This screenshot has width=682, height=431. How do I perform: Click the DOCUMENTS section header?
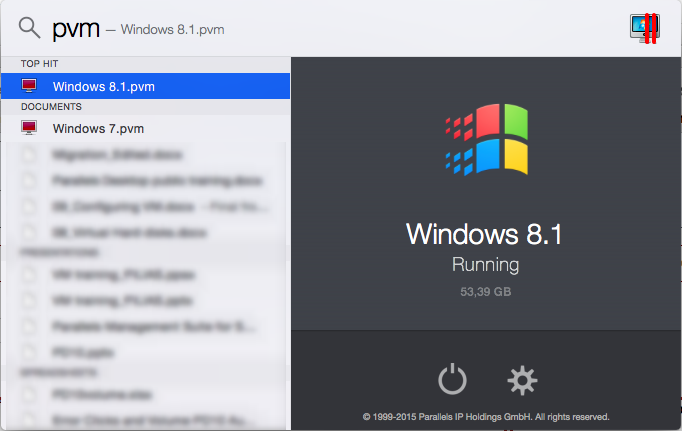[51, 107]
